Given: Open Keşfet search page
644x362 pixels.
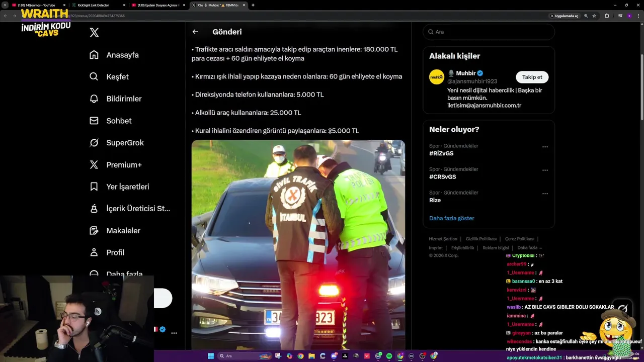Looking at the screenshot, I should 109,77.
